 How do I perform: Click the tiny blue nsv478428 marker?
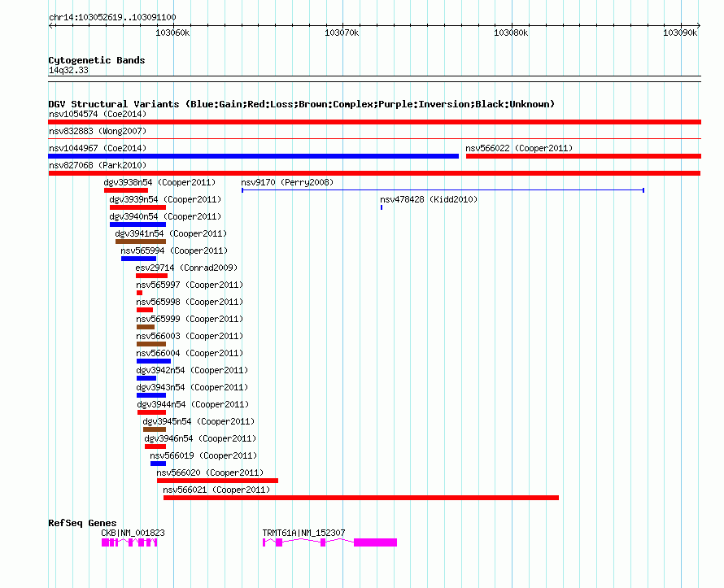click(x=382, y=207)
